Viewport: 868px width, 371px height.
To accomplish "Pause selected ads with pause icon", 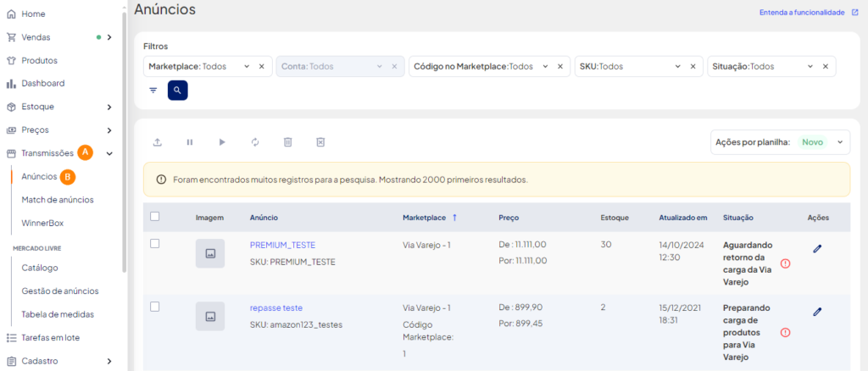I will [x=190, y=142].
